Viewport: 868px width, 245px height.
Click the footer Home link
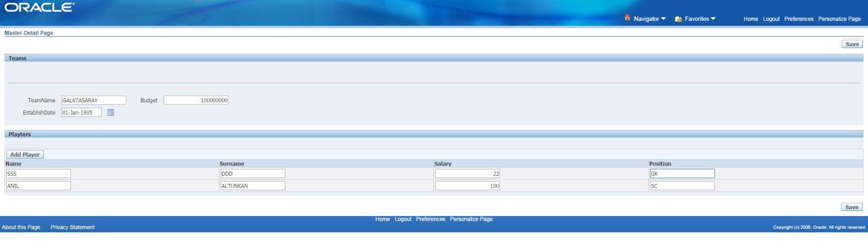tap(382, 219)
